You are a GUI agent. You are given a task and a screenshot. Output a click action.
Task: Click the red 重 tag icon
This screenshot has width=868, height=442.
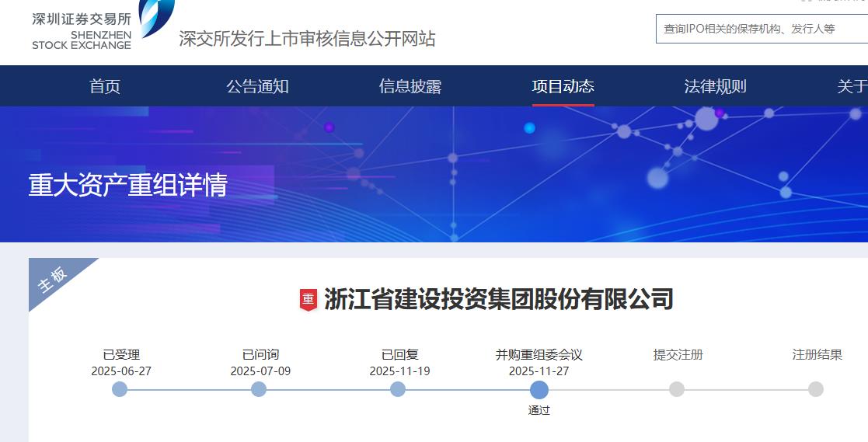coord(309,300)
